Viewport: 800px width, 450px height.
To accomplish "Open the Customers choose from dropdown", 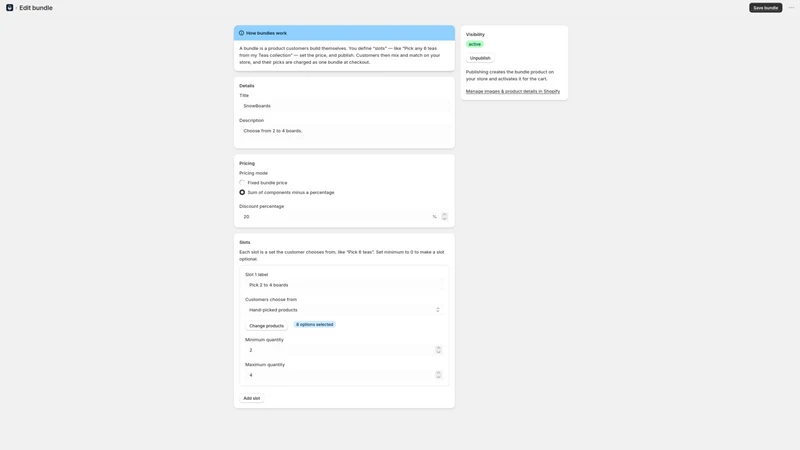I will point(344,310).
